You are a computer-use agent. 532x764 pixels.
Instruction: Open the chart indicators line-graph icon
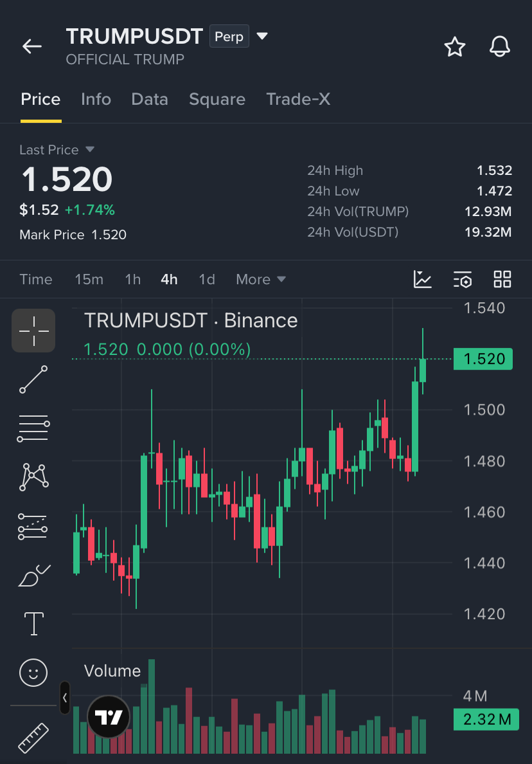click(423, 279)
